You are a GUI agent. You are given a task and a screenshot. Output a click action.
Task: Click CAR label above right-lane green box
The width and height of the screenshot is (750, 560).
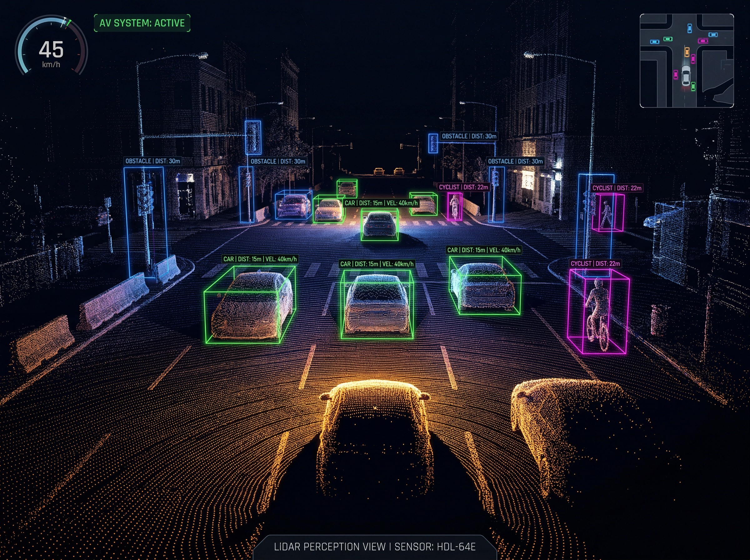[484, 250]
